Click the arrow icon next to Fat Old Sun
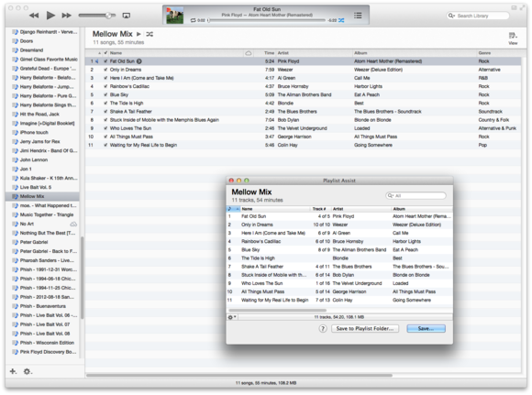The image size is (532, 395). click(x=139, y=61)
